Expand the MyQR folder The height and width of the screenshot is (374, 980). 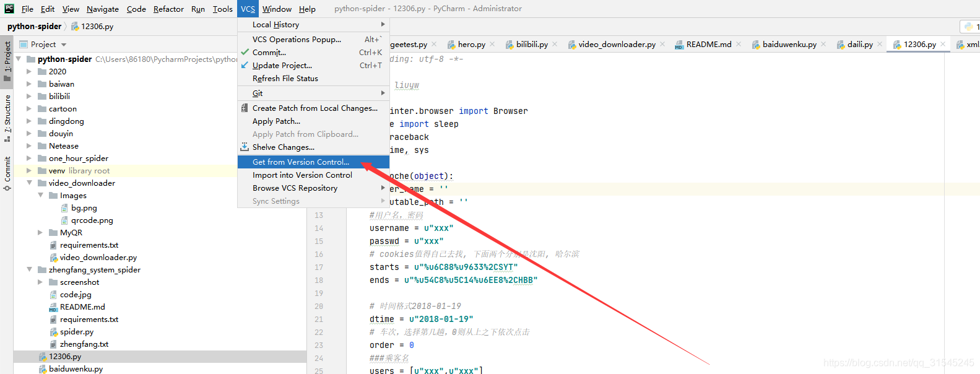[40, 233]
